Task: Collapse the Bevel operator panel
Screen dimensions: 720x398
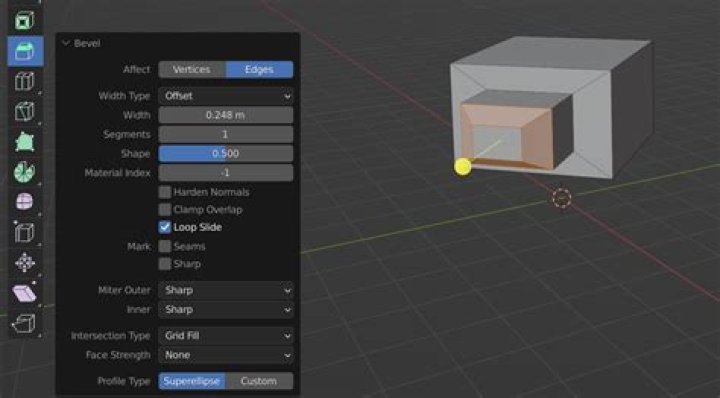Action: tap(66, 43)
